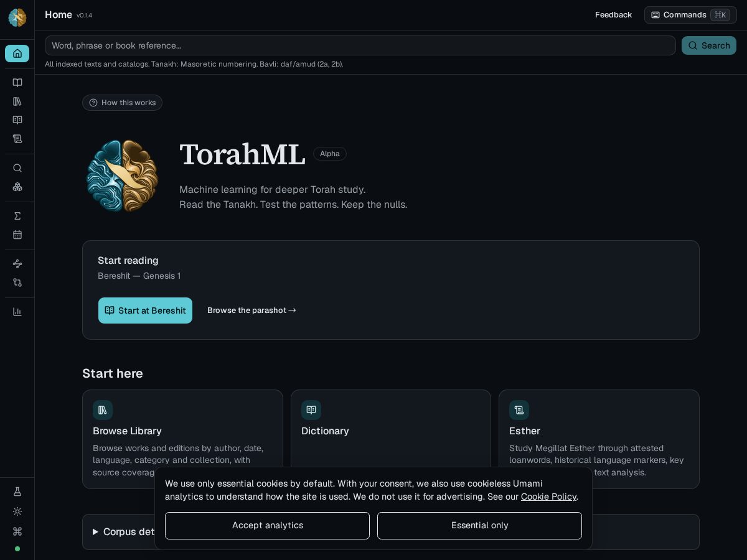Open the calendar icon in sidebar
This screenshot has width=747, height=560.
(17, 235)
